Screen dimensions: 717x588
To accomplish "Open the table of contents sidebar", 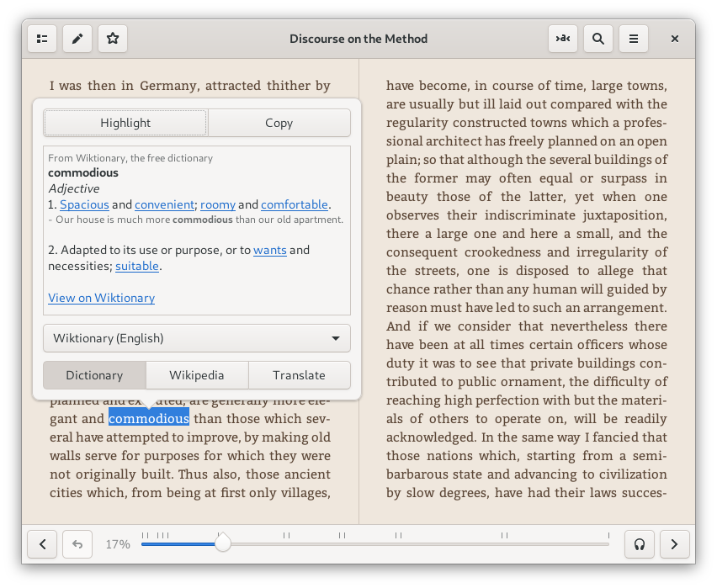I will (x=42, y=39).
